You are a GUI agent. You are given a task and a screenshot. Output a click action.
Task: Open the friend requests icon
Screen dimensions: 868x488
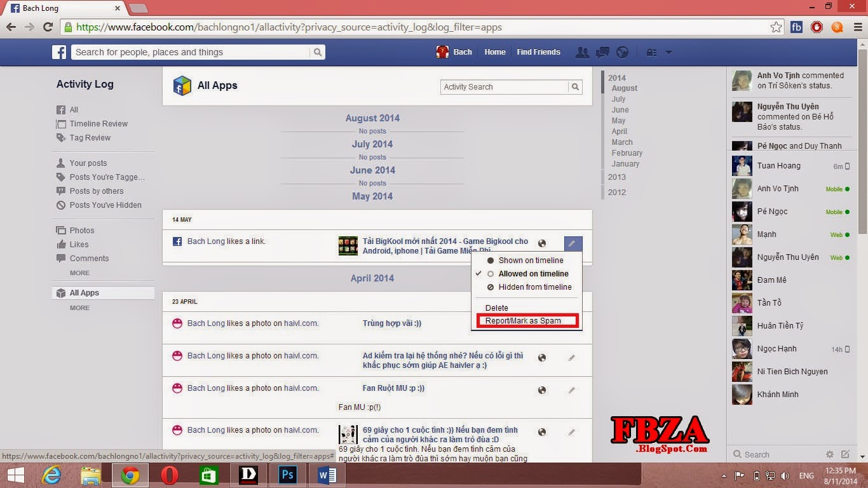point(582,52)
